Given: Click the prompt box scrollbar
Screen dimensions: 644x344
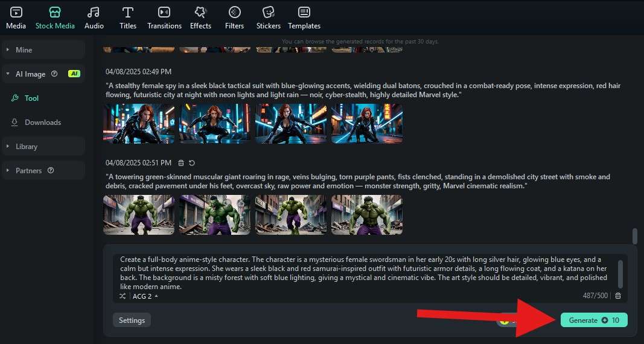Looking at the screenshot, I should (x=620, y=274).
